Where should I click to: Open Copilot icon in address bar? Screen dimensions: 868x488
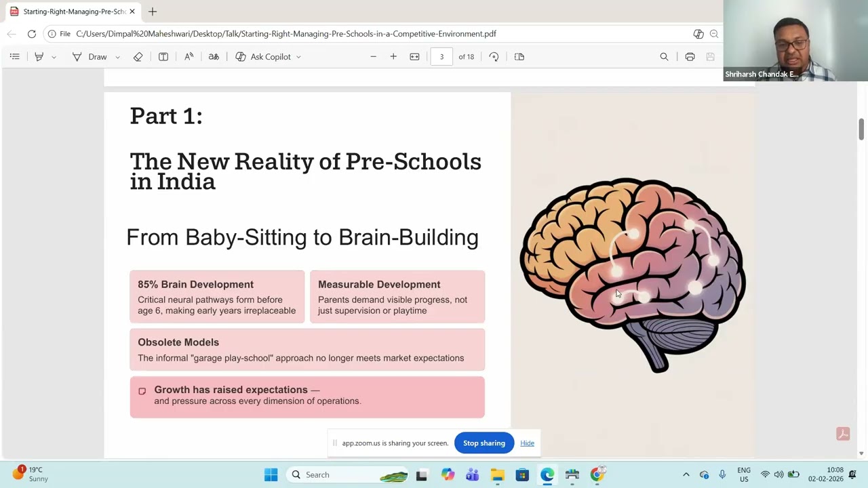[698, 34]
